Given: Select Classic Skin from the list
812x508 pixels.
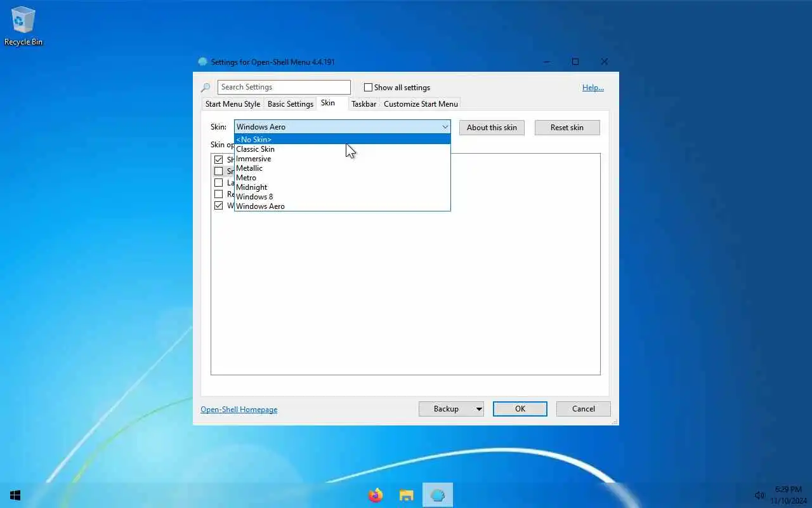Looking at the screenshot, I should [342, 149].
